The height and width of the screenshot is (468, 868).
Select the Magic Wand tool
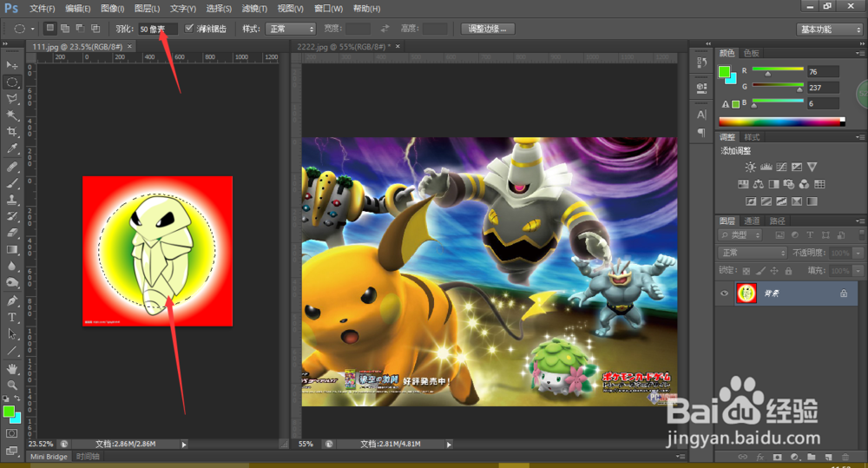point(11,115)
